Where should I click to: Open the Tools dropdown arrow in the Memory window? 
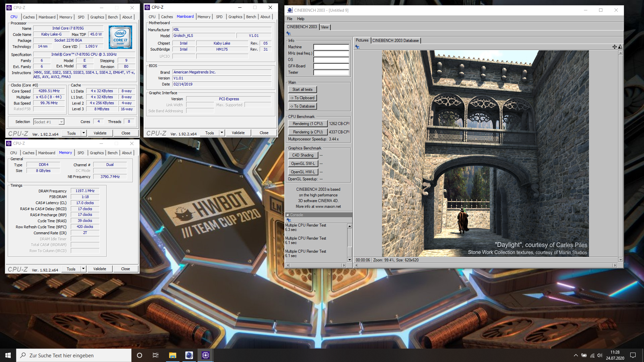(84, 269)
